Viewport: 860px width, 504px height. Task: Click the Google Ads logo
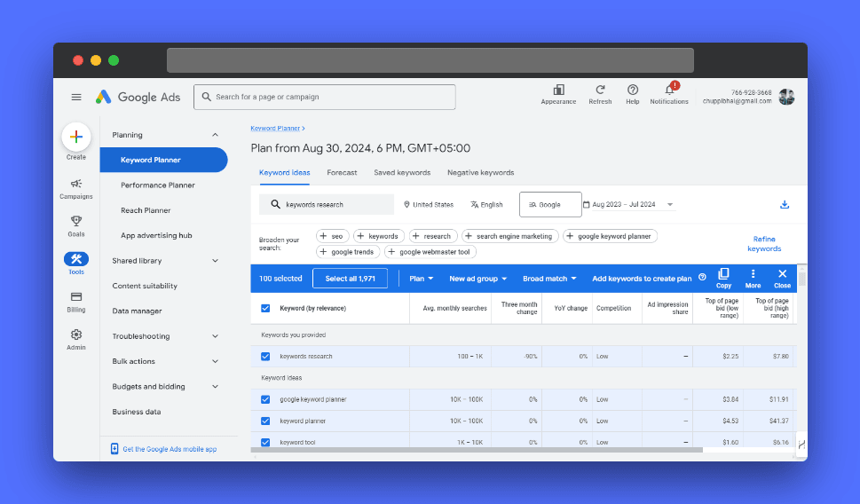(138, 97)
